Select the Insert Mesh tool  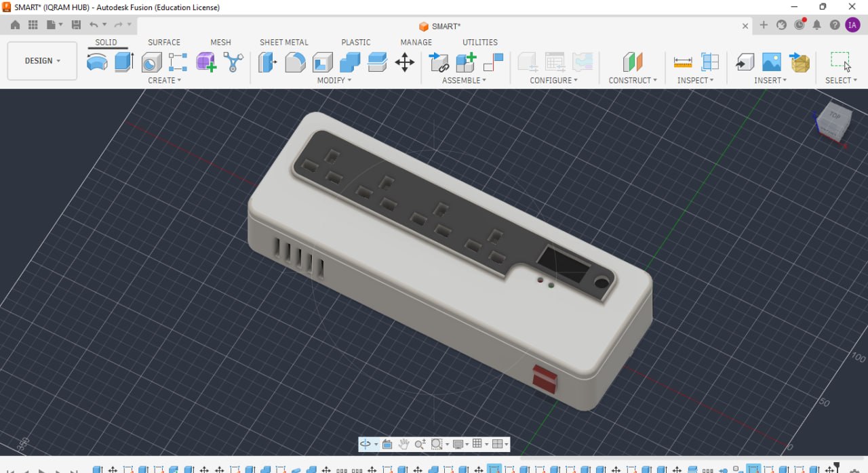(800, 62)
